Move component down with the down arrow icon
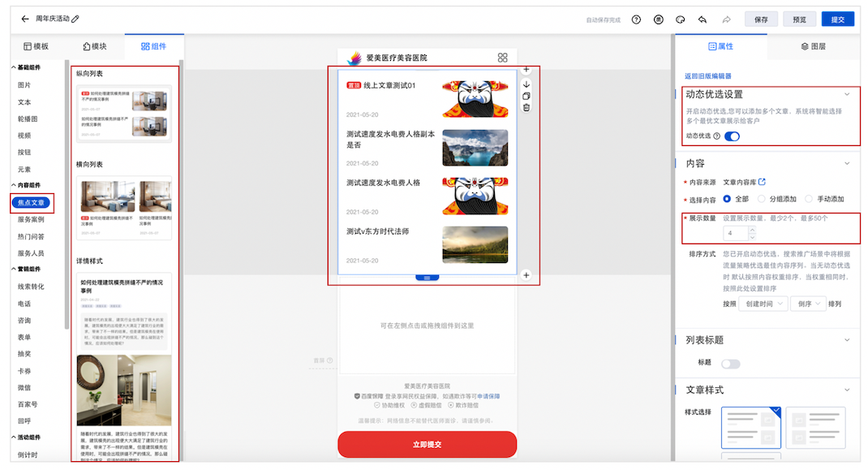Screen dimensions: 868x470 (526, 84)
